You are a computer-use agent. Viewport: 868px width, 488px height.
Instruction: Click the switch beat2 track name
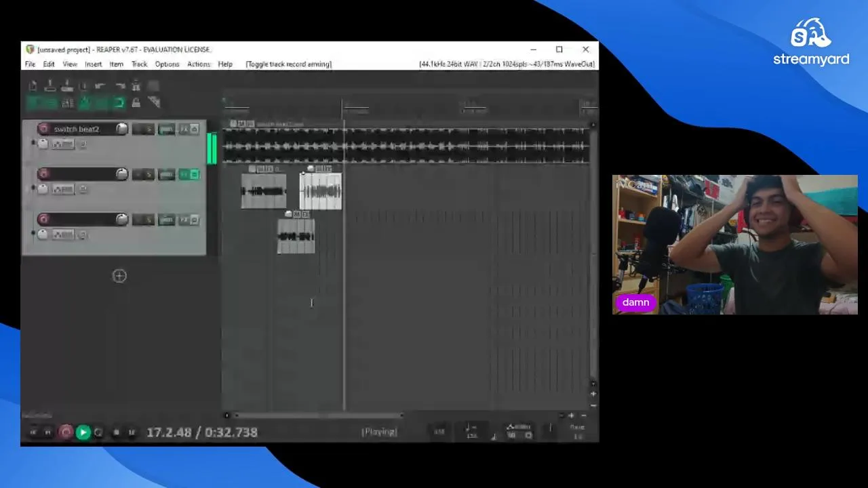coord(77,129)
